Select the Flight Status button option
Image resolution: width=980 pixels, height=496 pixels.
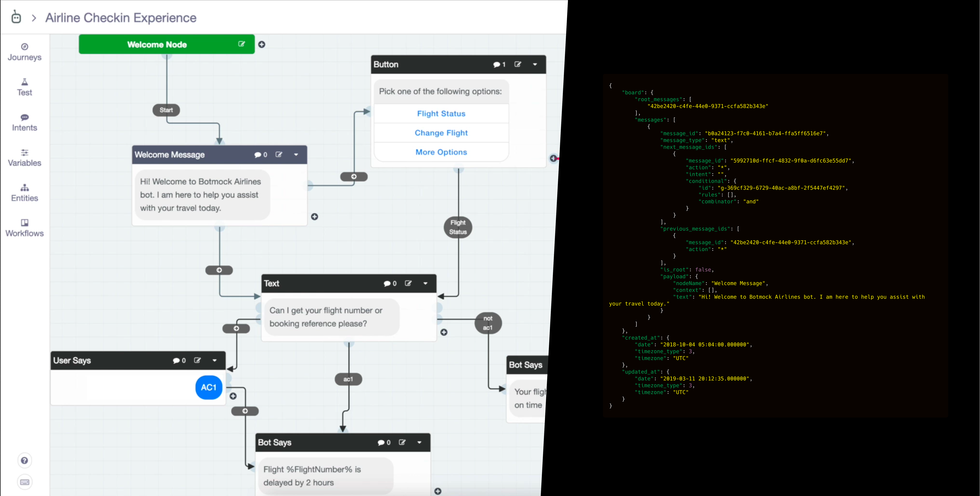click(x=441, y=113)
